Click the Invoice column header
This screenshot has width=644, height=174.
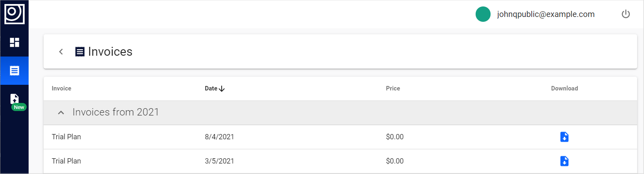(61, 88)
